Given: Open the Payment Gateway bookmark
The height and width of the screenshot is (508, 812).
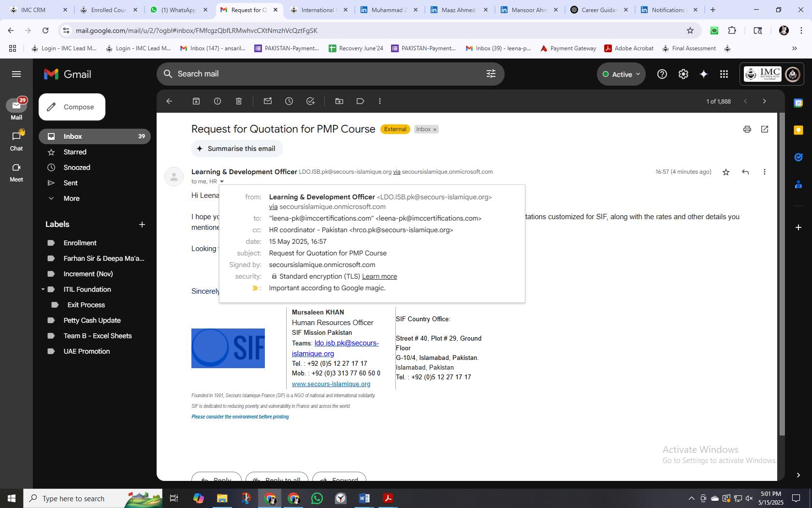Looking at the screenshot, I should click(568, 48).
